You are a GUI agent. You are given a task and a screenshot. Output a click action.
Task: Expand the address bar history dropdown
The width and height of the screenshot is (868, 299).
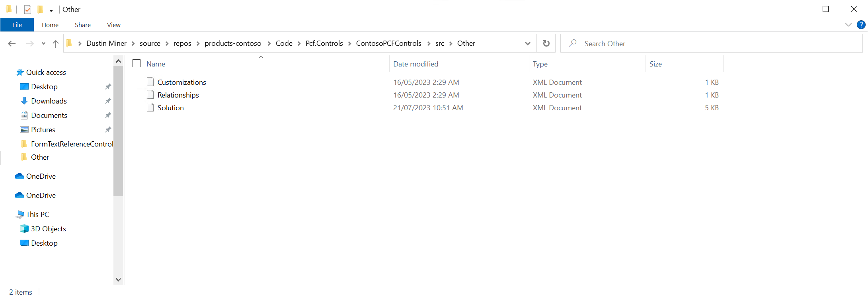(x=527, y=43)
